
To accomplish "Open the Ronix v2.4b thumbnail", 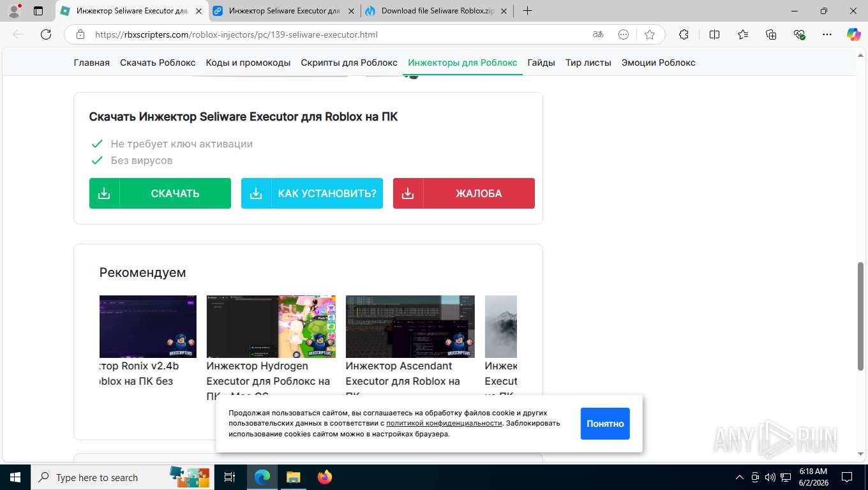I will [148, 327].
